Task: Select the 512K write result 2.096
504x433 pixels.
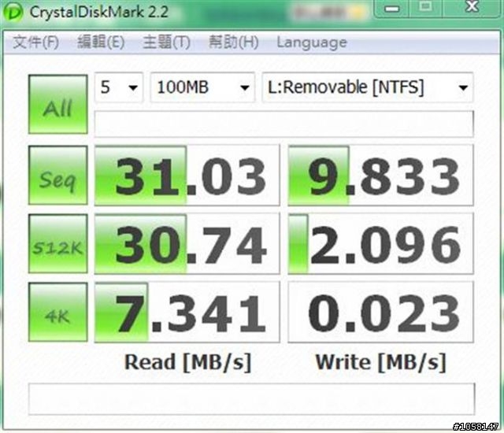Action: click(x=380, y=244)
